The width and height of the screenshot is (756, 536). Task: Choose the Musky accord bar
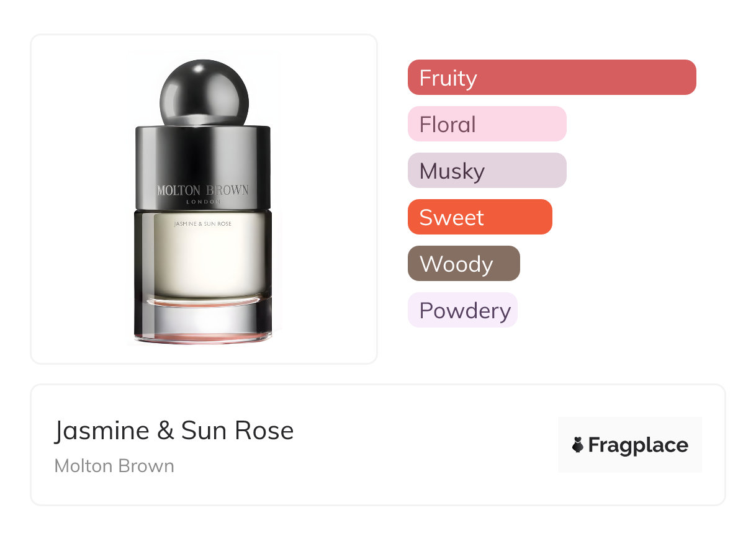coord(487,171)
